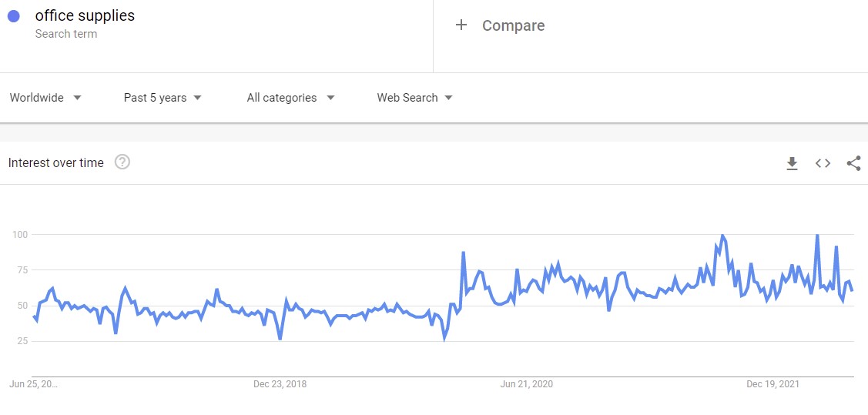The width and height of the screenshot is (868, 415).
Task: Click the "Interest over time" heading
Action: click(55, 163)
